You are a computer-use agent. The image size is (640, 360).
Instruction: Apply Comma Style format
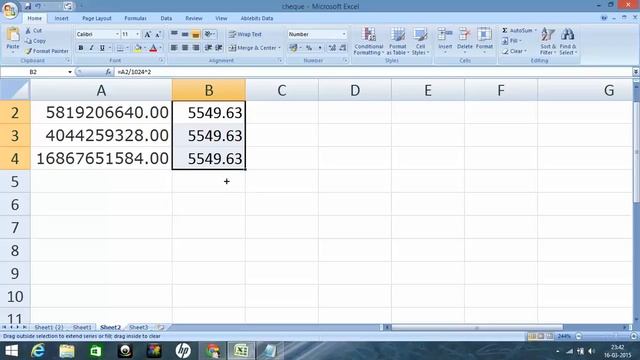coord(320,48)
